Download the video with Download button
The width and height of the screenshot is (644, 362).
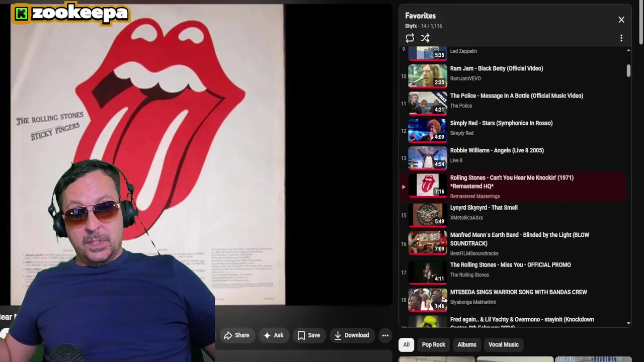352,335
